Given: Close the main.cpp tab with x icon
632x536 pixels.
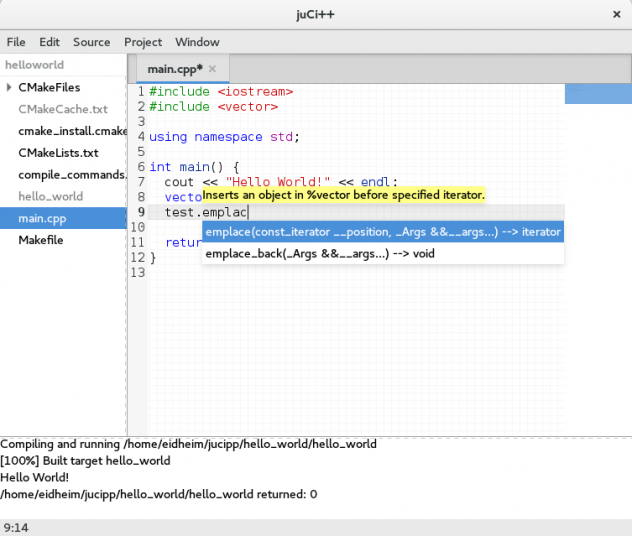Looking at the screenshot, I should tap(212, 69).
